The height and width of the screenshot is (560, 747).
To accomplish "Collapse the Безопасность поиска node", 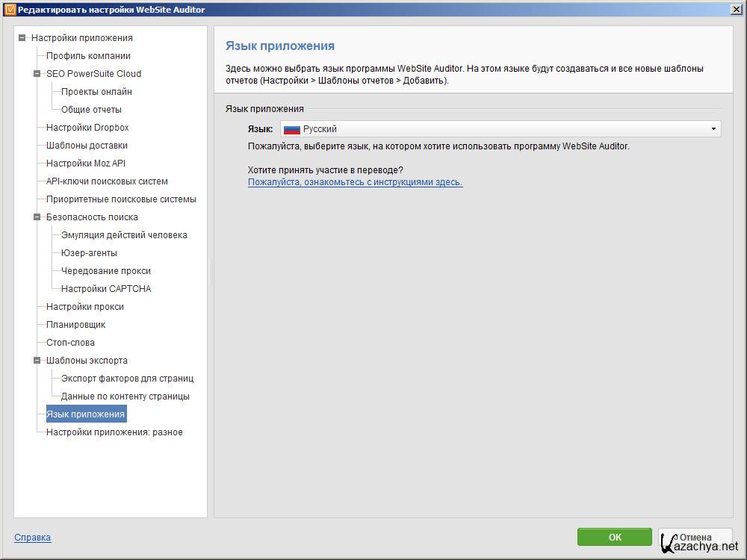I will point(37,217).
